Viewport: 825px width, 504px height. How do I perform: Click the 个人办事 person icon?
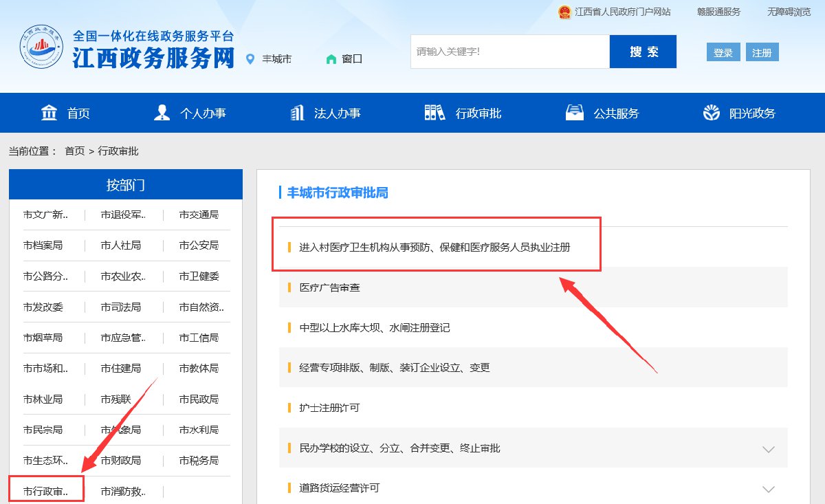coord(162,113)
